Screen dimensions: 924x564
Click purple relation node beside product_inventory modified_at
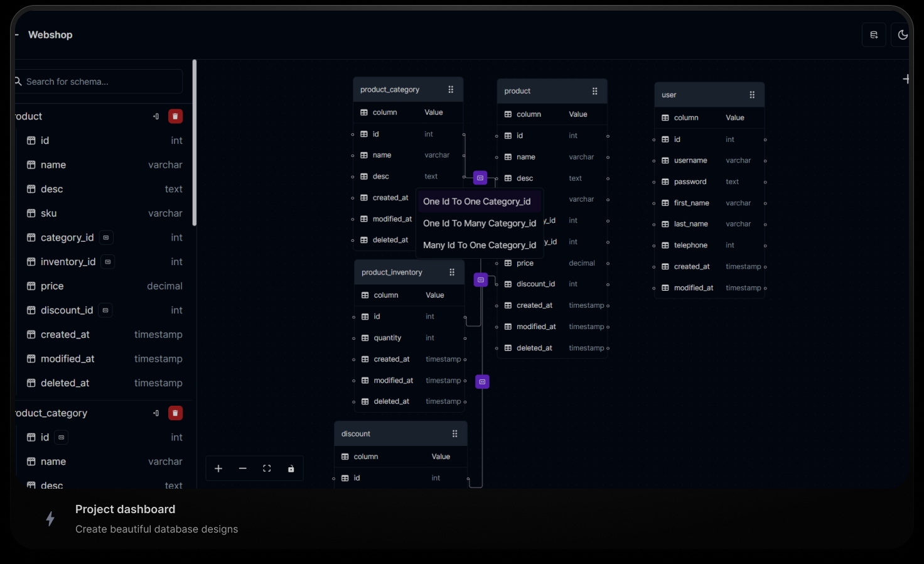pyautogui.click(x=482, y=381)
